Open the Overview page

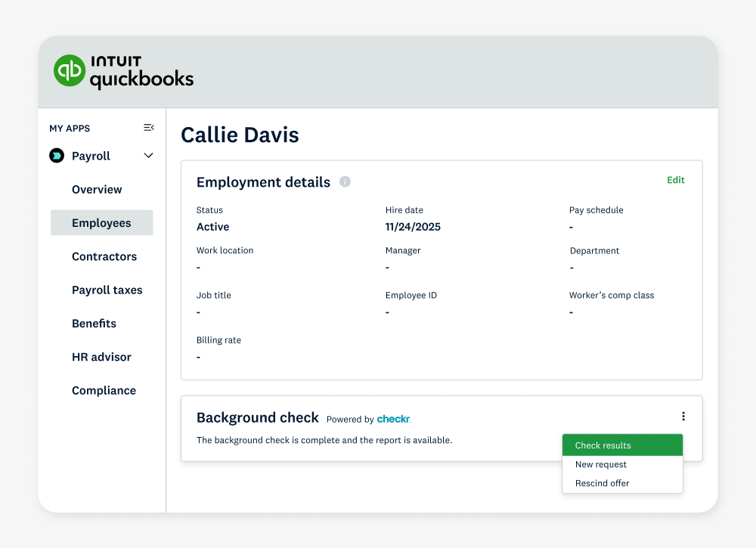pyautogui.click(x=97, y=190)
